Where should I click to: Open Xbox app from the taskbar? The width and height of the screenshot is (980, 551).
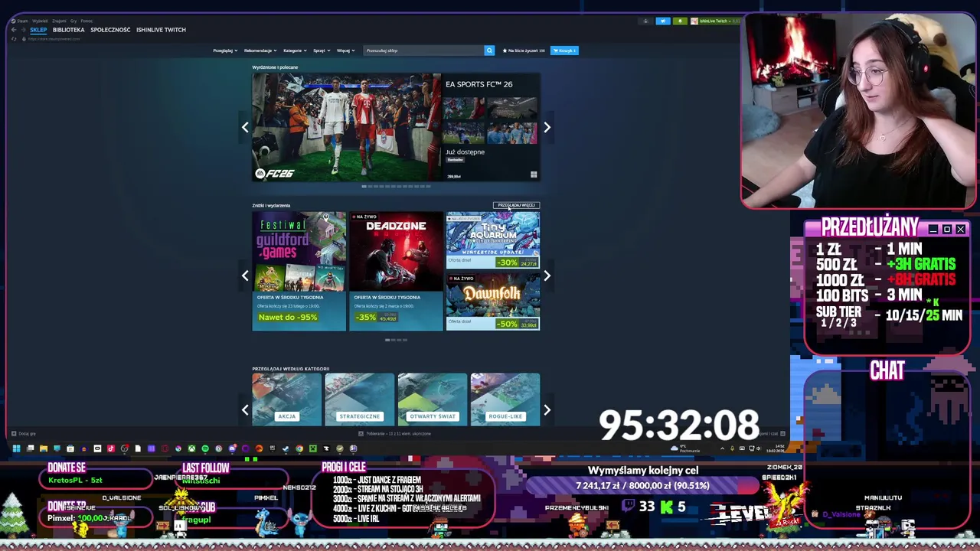[191, 448]
